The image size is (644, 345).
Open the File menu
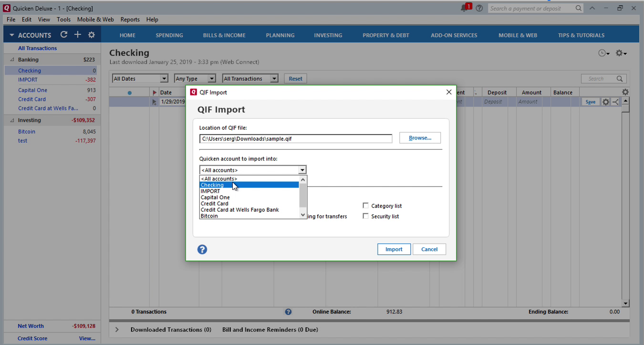[11, 20]
